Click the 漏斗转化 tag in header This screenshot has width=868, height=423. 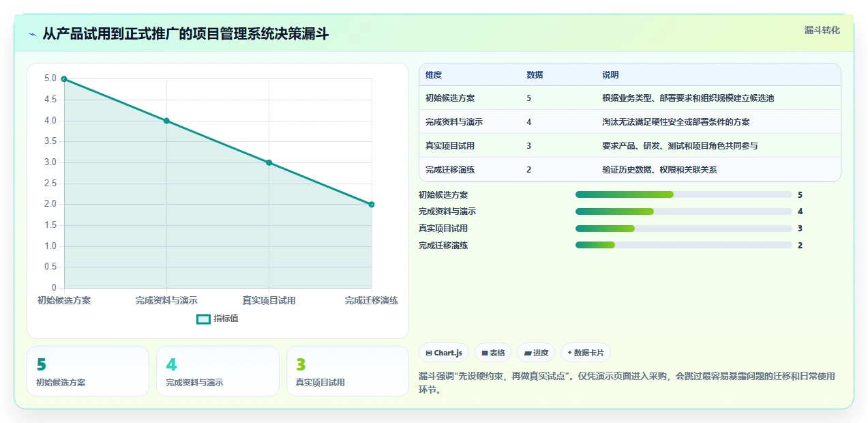[822, 31]
